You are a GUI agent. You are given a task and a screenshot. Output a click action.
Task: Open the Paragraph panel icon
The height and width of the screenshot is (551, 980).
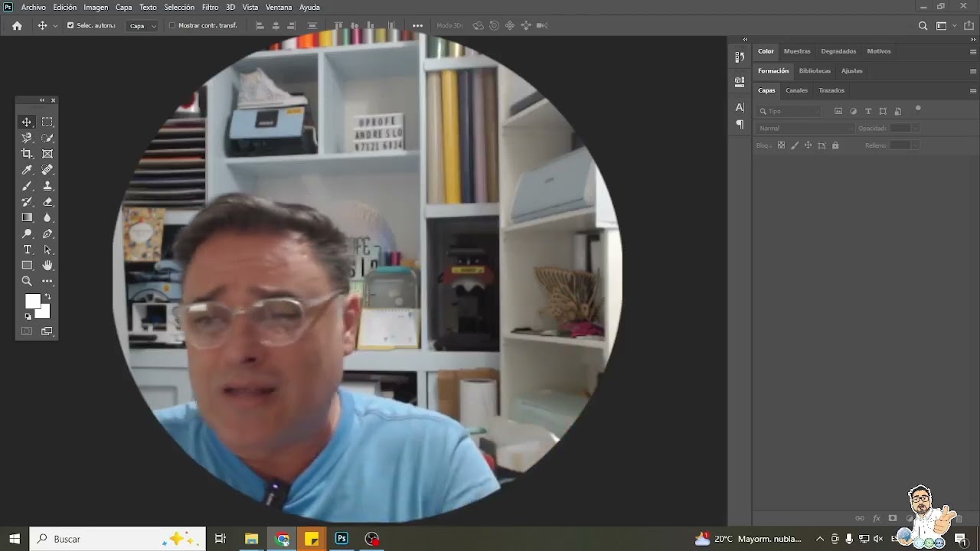[740, 124]
